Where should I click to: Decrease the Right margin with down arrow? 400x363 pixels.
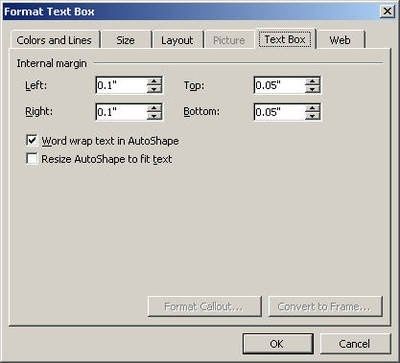point(154,116)
